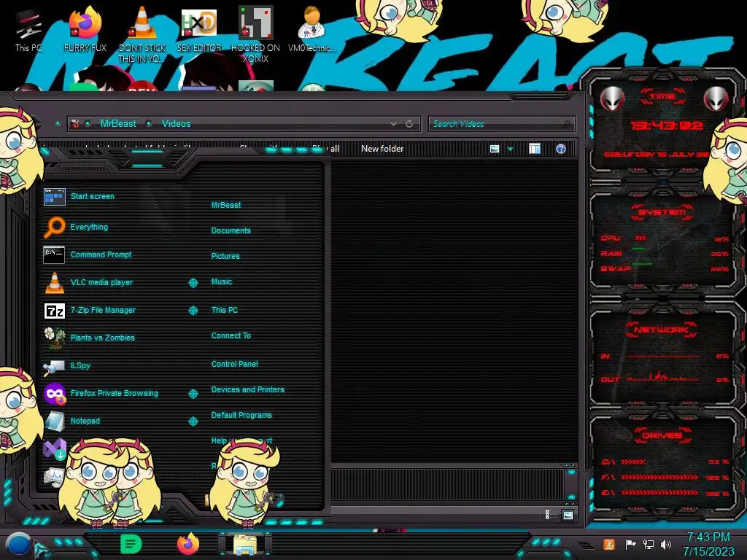
Task: Open Explorer help button
Action: (x=561, y=149)
